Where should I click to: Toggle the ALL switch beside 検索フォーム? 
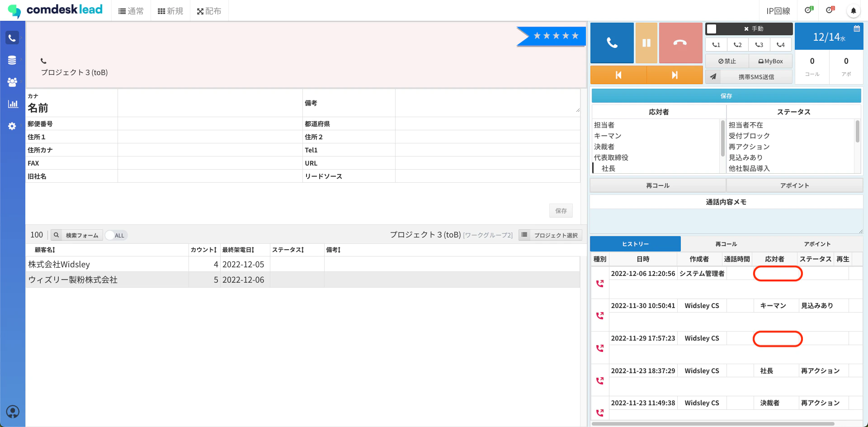pos(116,235)
